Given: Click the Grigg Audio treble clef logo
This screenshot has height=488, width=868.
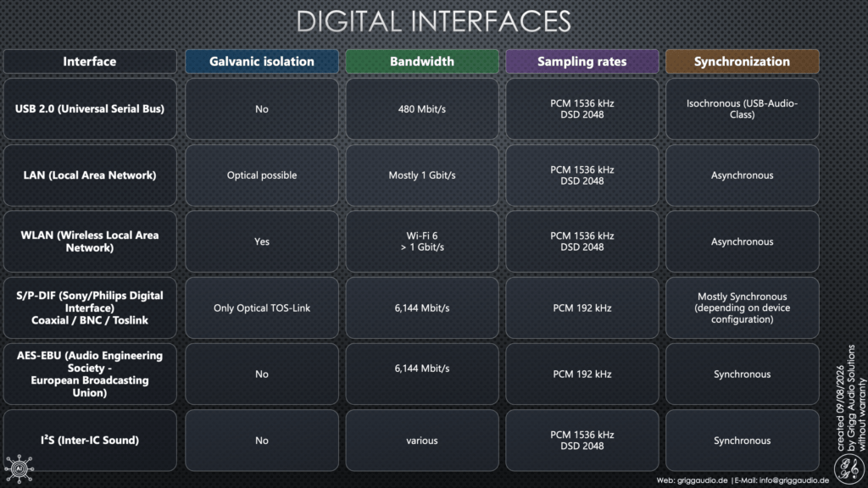Looking at the screenshot, I should (x=849, y=469).
